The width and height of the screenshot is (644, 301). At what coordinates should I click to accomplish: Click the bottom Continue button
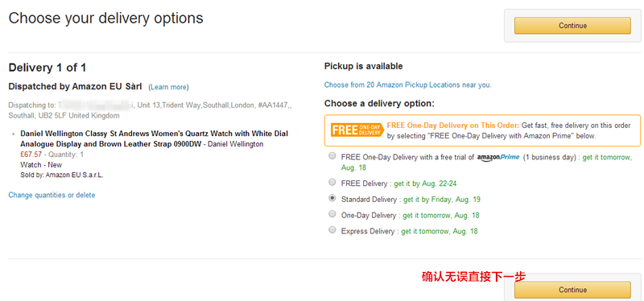coord(572,290)
